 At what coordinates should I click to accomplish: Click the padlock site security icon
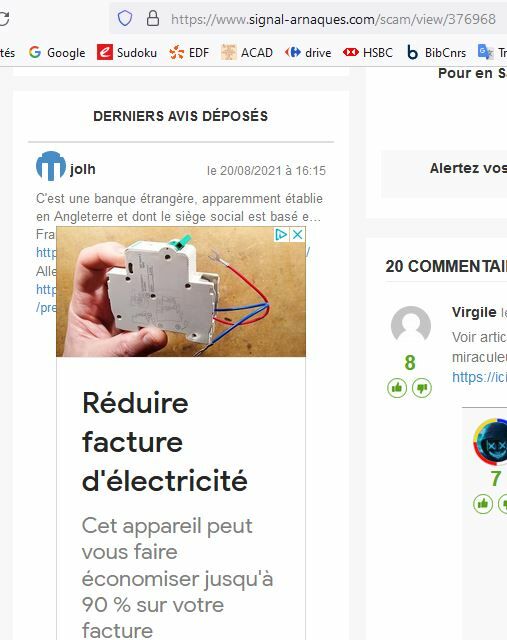tap(153, 18)
